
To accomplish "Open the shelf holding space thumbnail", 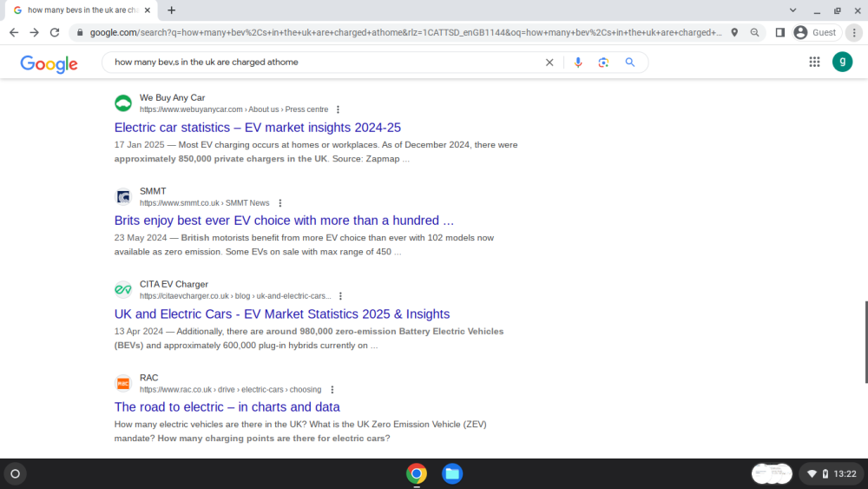I will click(x=772, y=474).
